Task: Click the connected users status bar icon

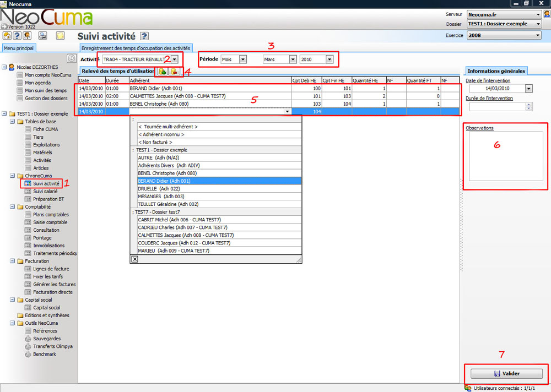Action: point(468,388)
